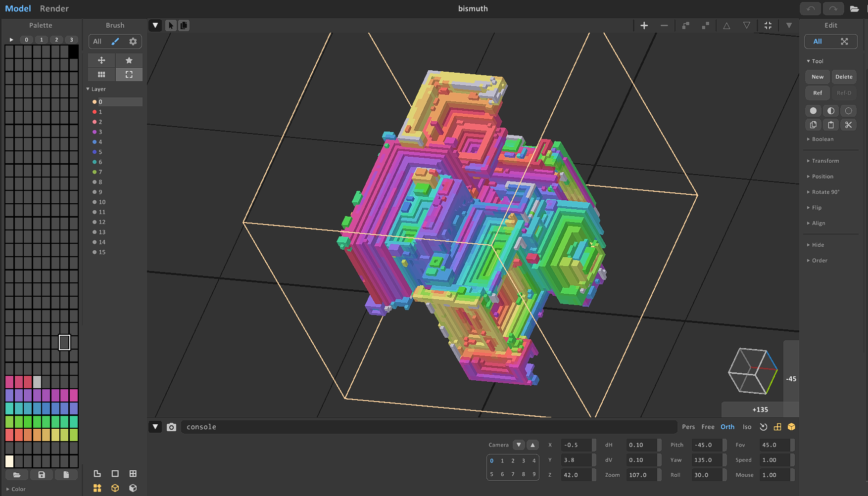The width and height of the screenshot is (868, 496).
Task: Click the All button in Edit panel
Action: click(818, 42)
